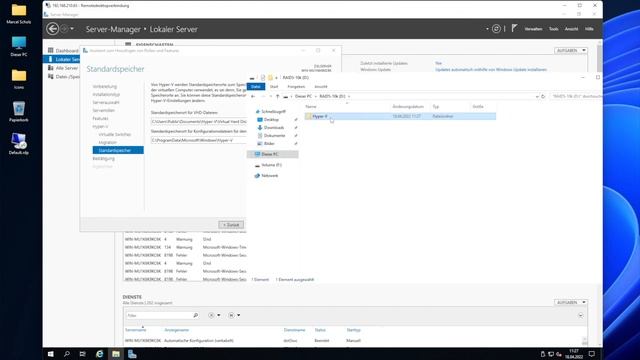This screenshot has width=640, height=360.
Task: Sort Dienste by Anzeigename column
Action: coord(176,330)
